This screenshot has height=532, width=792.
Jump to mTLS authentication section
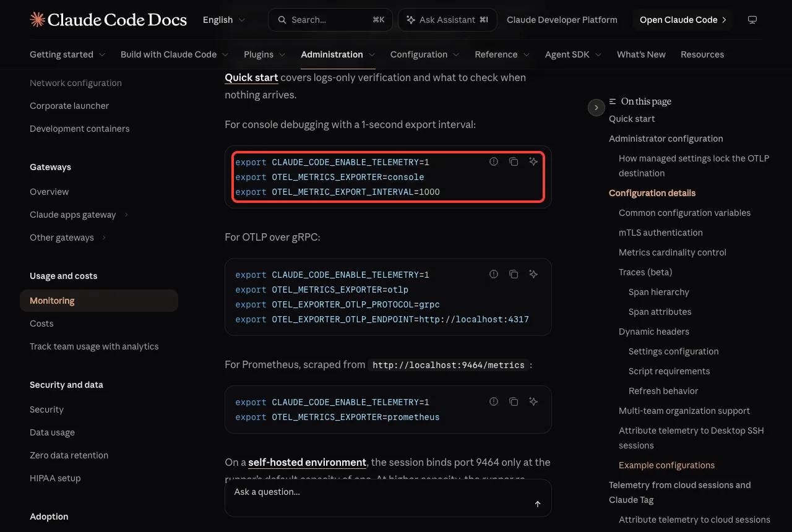661,233
